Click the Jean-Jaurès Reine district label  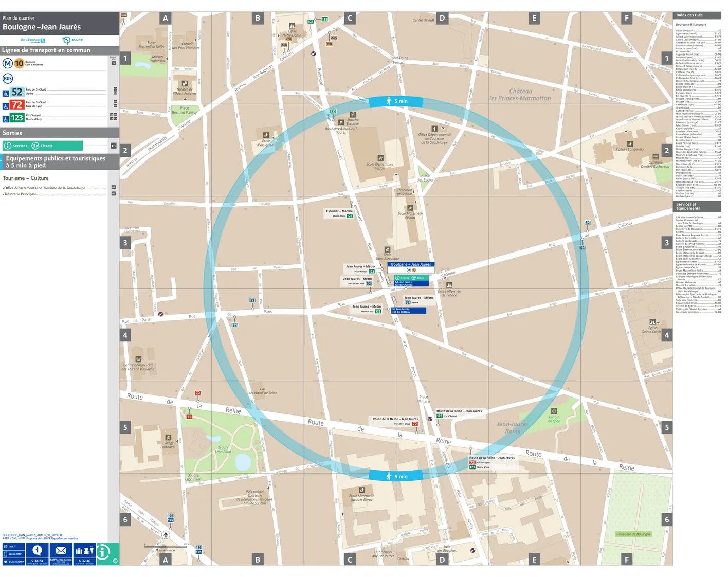point(512,427)
